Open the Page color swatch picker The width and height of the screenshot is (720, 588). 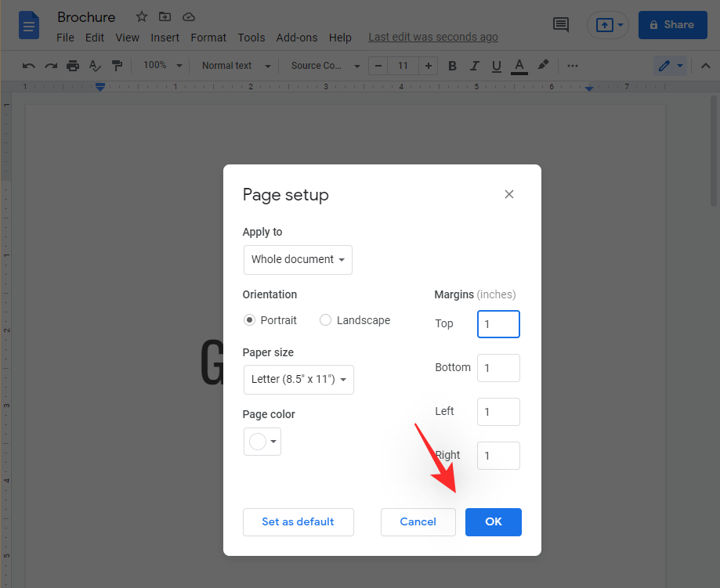tap(262, 442)
